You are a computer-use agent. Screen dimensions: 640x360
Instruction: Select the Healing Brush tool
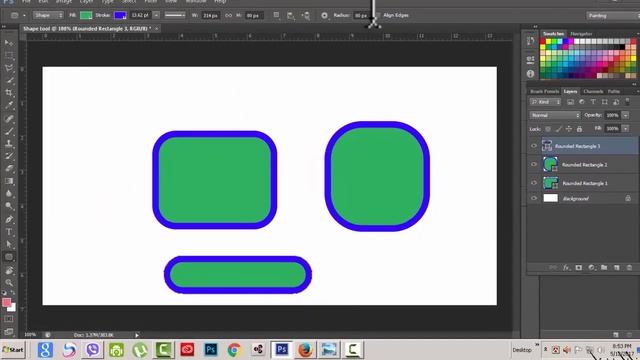tap(9, 119)
